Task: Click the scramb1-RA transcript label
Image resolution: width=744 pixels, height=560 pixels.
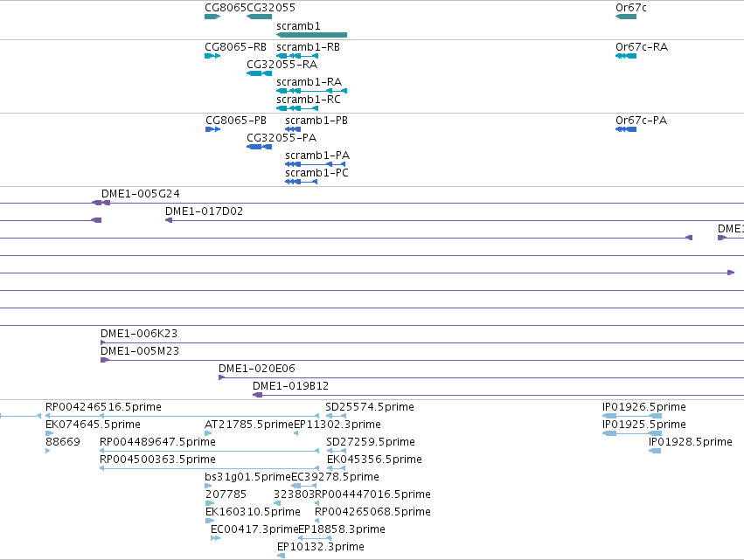Action: tap(309, 82)
